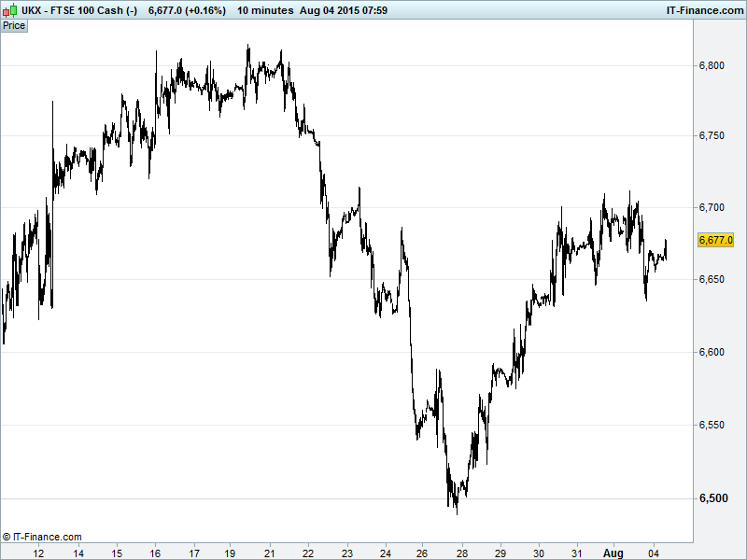
Task: Open the 10 minutes timeframe selector
Action: click(x=263, y=10)
